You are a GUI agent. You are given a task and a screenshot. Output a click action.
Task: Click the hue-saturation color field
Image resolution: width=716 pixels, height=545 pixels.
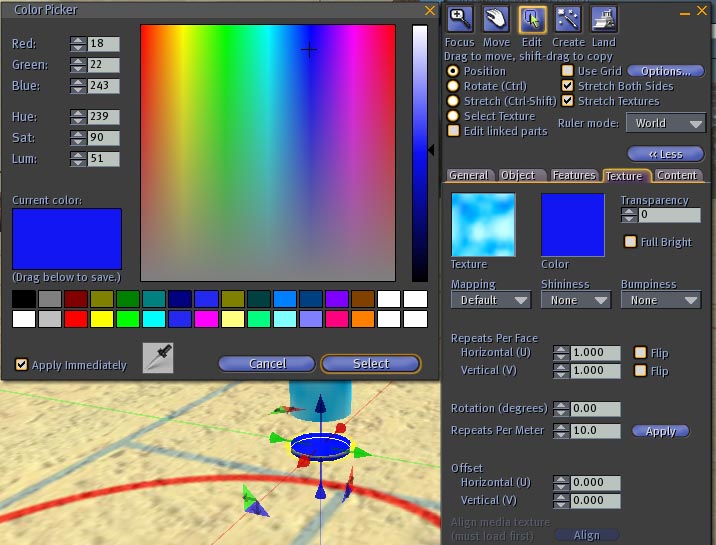pos(268,153)
